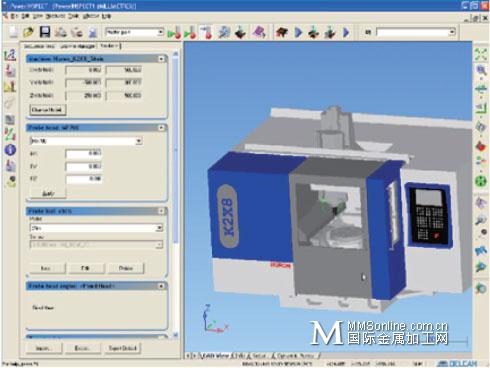Screen dimensions: 490x368
Task: Click the first green arrow probe icon
Action: click(x=174, y=33)
